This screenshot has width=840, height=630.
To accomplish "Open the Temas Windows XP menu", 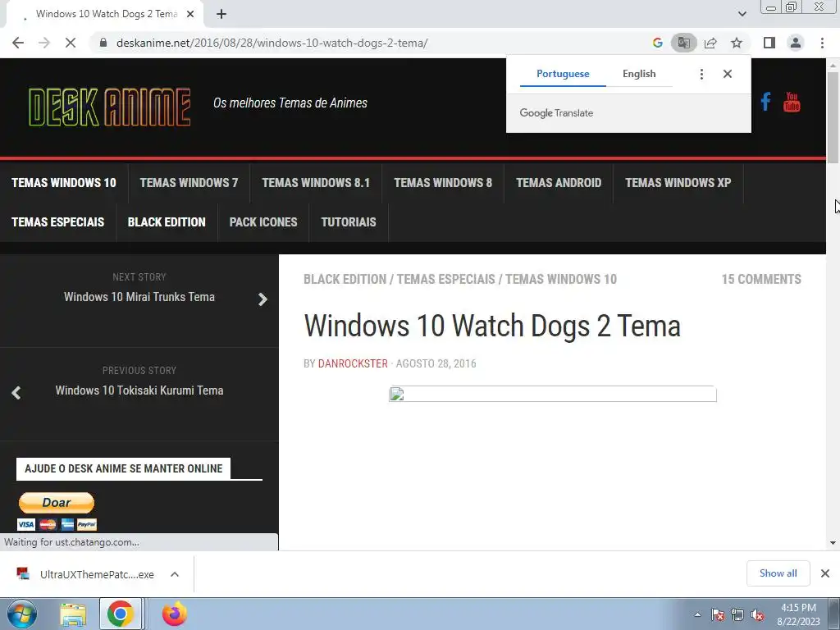I will coord(678,183).
